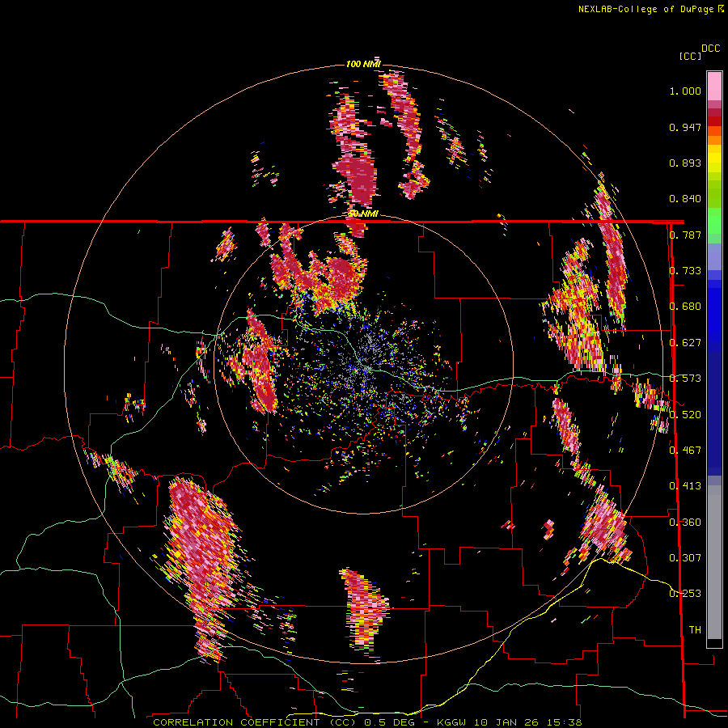
Task: Click the 1.000 legend value
Action: coord(685,91)
